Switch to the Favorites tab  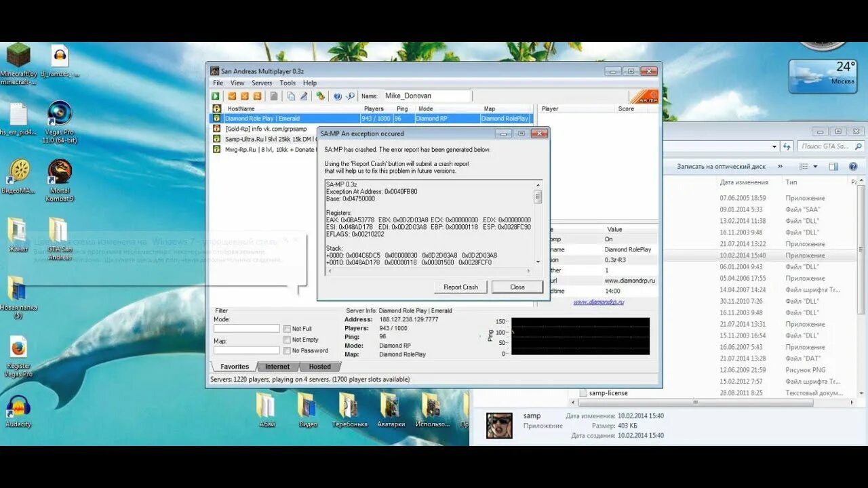[234, 367]
